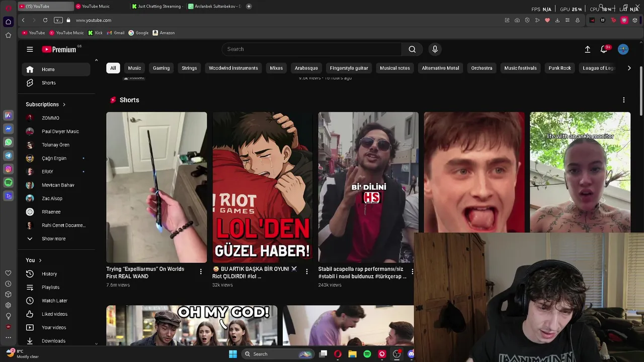Image resolution: width=644 pixels, height=362 pixels.
Task: Click the YouTube search input field
Action: (x=312, y=49)
